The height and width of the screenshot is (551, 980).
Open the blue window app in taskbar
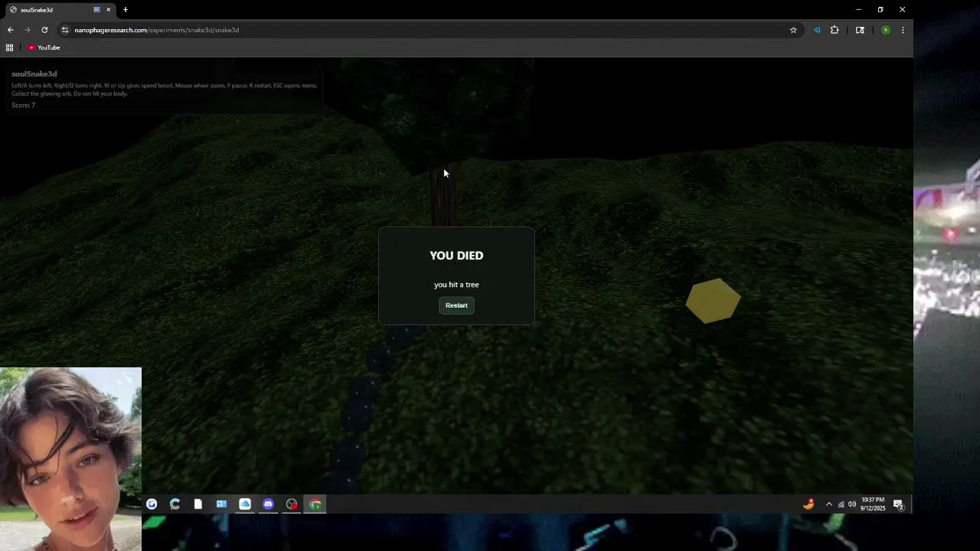(221, 504)
